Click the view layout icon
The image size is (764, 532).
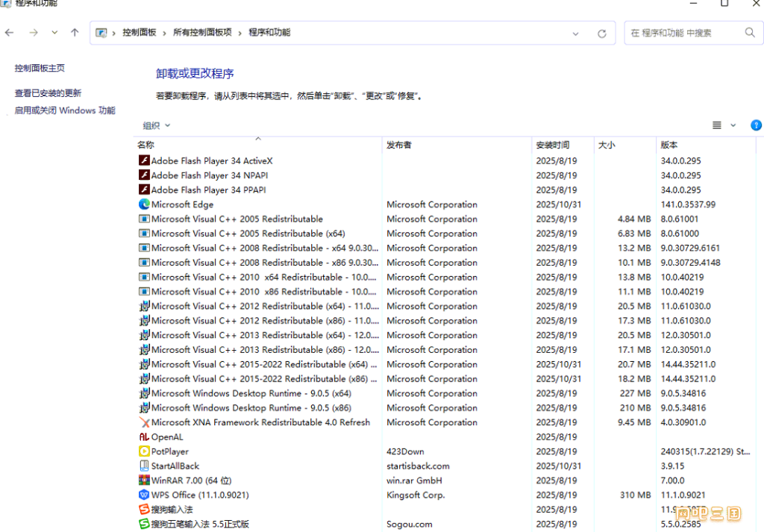(717, 125)
